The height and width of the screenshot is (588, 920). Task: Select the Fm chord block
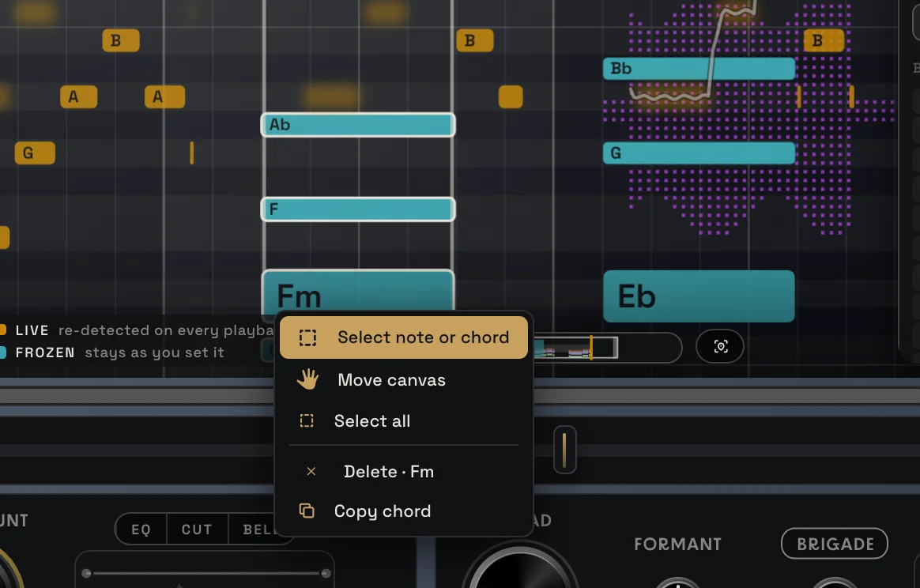pos(358,291)
